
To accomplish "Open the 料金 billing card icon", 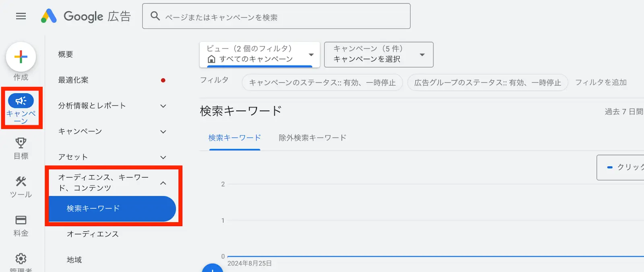I will pos(21,220).
